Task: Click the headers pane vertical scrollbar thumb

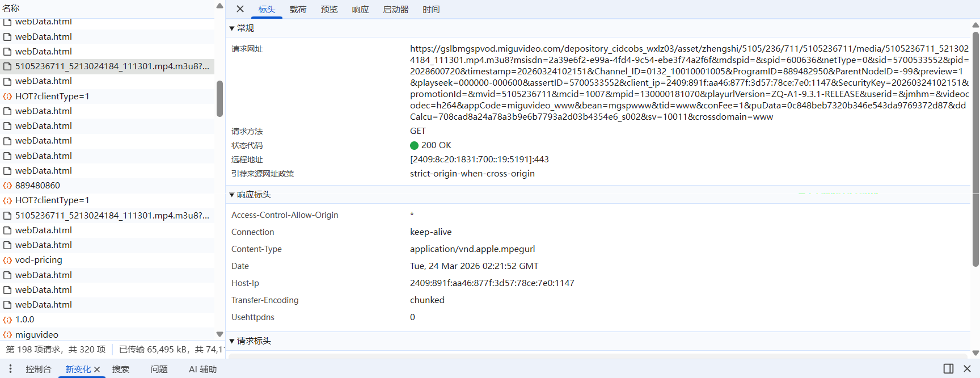Action: [975, 149]
